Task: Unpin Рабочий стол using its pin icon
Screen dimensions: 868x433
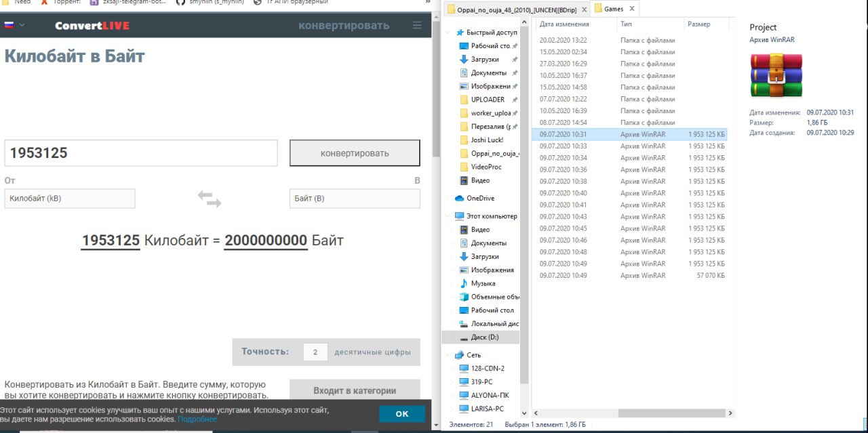Action: pos(515,46)
